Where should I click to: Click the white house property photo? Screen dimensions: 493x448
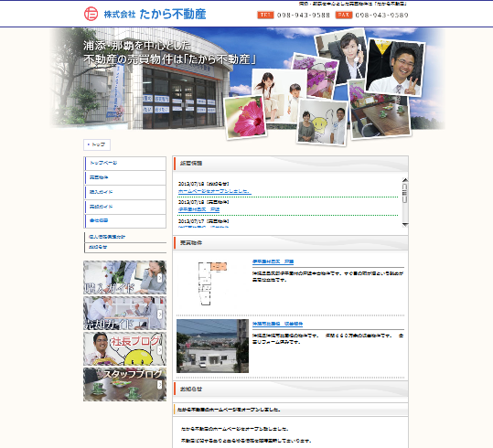[212, 346]
